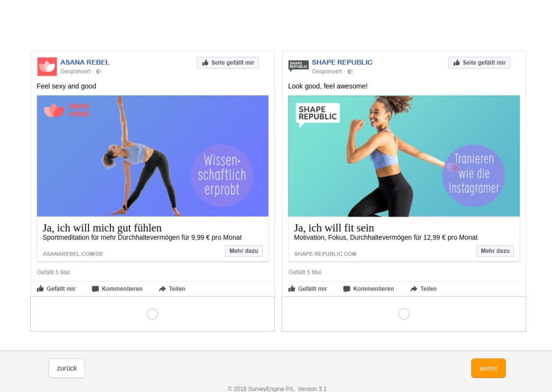552x392 pixels.
Task: Open SHAPE-REPUBLIC.COM domain link
Action: point(325,254)
